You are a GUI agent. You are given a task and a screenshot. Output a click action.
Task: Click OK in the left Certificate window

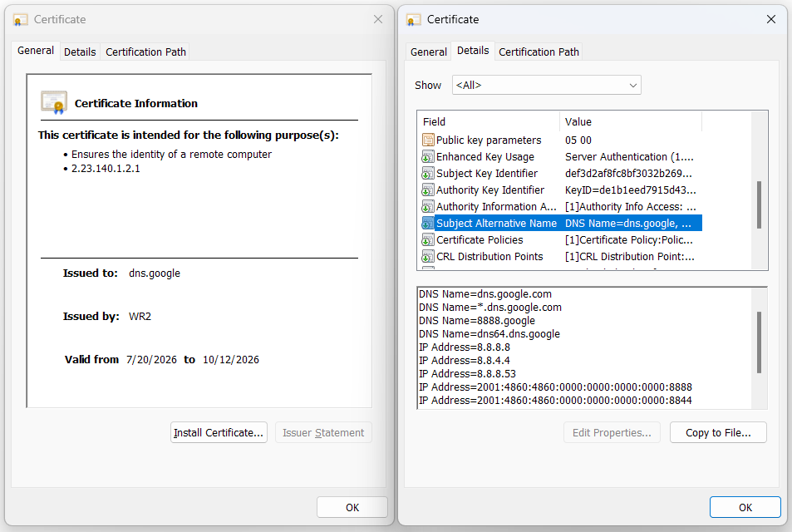pyautogui.click(x=352, y=507)
